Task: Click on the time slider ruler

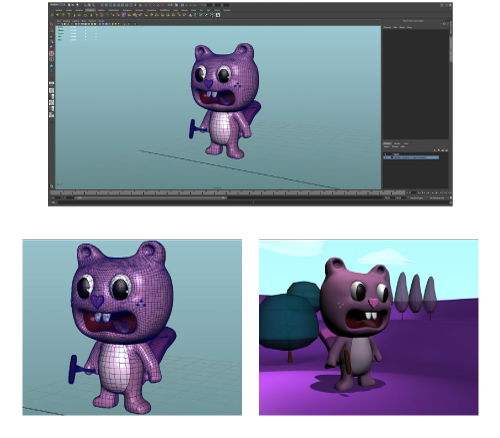Action: click(x=227, y=193)
